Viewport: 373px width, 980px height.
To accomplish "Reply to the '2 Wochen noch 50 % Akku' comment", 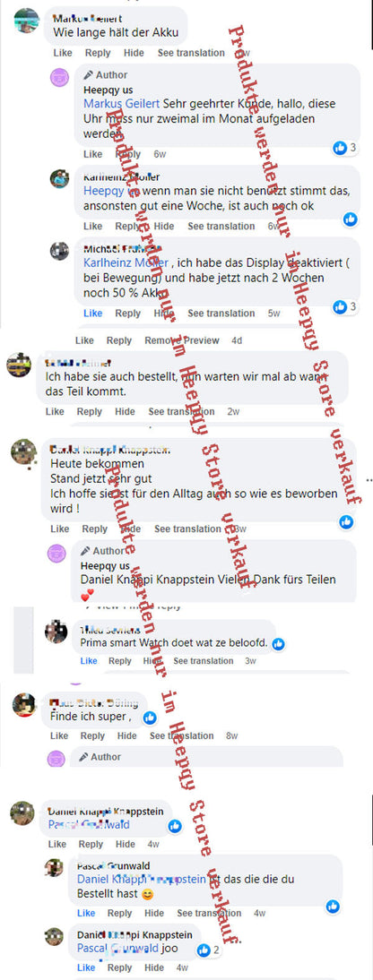I will [x=128, y=314].
